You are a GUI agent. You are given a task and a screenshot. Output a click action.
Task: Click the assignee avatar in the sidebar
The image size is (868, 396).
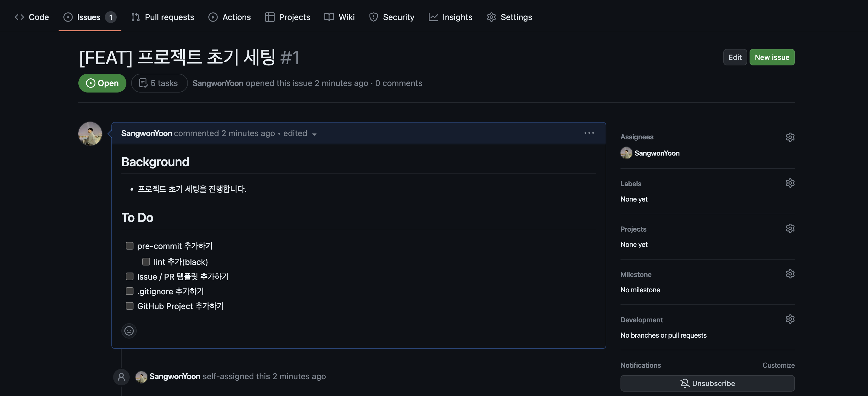click(626, 153)
